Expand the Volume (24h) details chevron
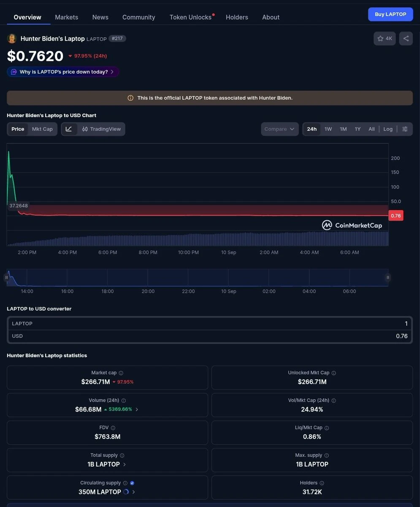The height and width of the screenshot is (507, 420). tap(137, 409)
